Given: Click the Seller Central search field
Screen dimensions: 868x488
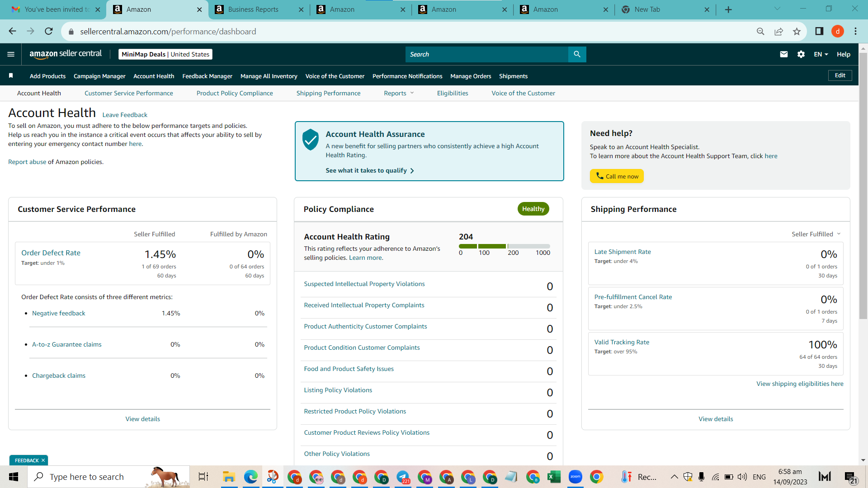Looking at the screenshot, I should [487, 54].
